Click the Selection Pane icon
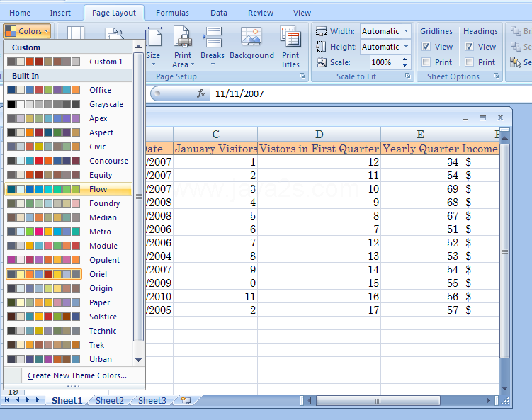 pos(516,62)
